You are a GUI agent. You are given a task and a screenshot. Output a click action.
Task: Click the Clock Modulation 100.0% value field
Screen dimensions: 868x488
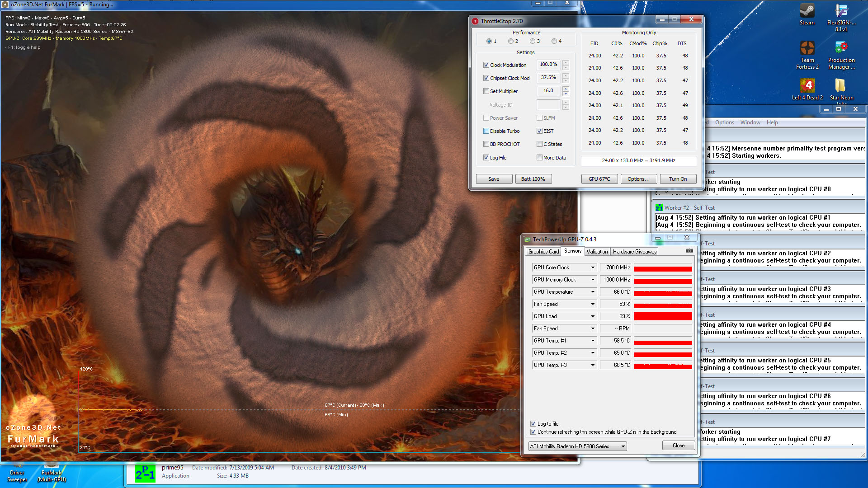(x=548, y=65)
